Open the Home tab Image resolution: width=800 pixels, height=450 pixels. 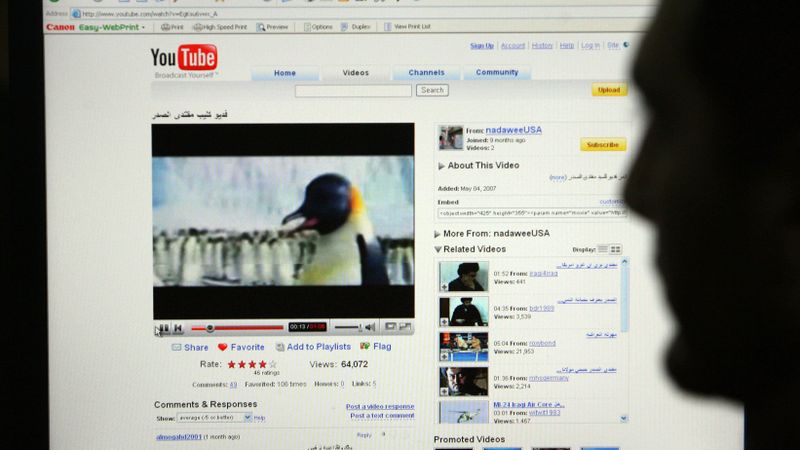285,73
